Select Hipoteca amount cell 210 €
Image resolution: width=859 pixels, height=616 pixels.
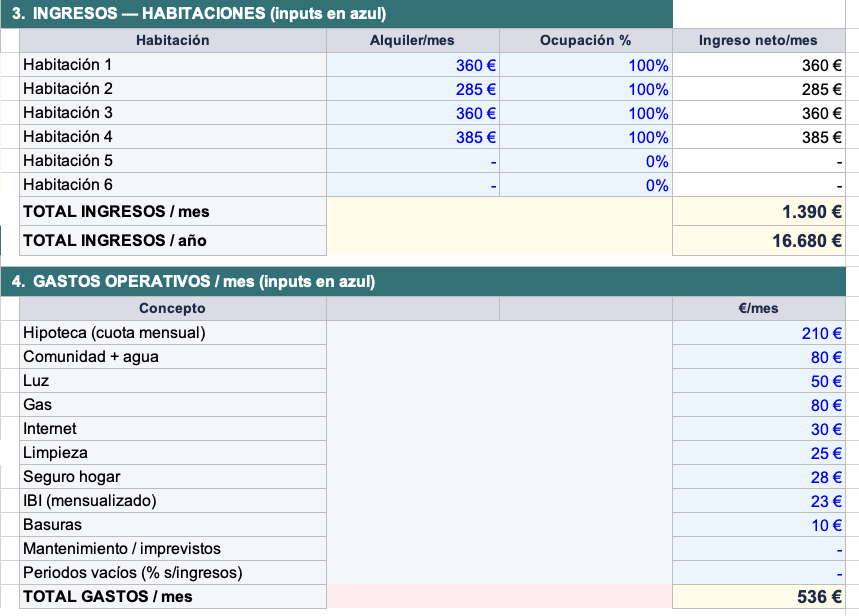click(759, 333)
